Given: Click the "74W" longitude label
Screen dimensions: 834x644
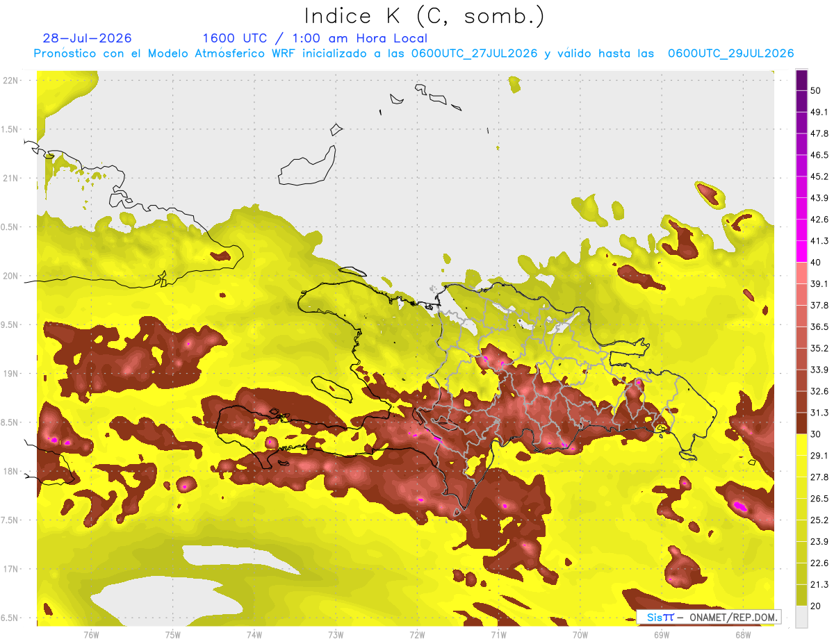Looking at the screenshot, I should (x=254, y=634).
